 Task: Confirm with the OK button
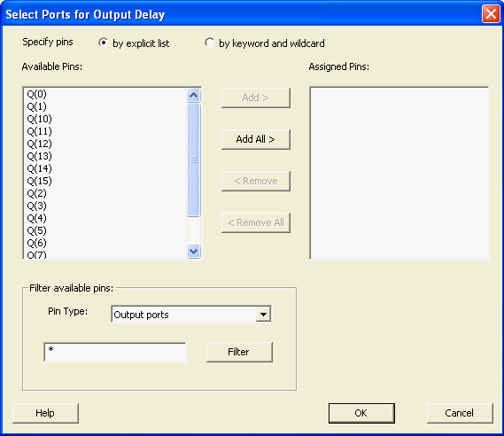point(361,413)
